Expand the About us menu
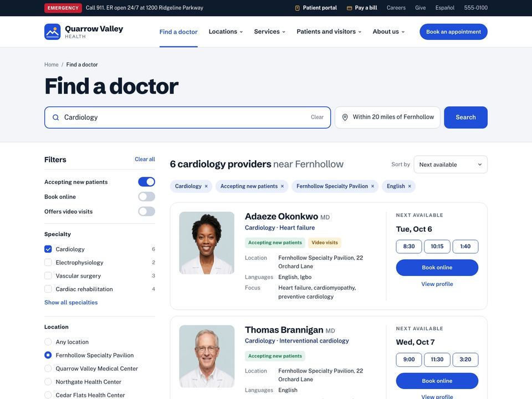 [x=388, y=32]
